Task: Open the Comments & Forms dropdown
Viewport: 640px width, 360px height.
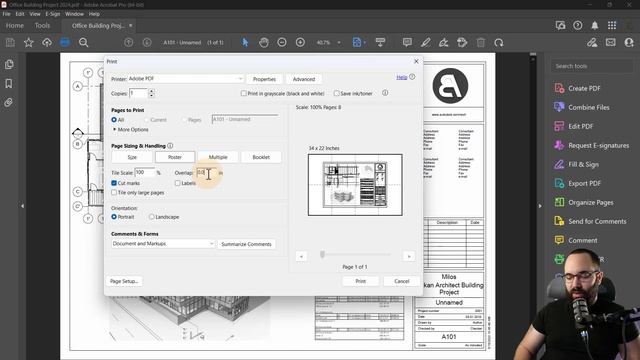Action: click(163, 244)
